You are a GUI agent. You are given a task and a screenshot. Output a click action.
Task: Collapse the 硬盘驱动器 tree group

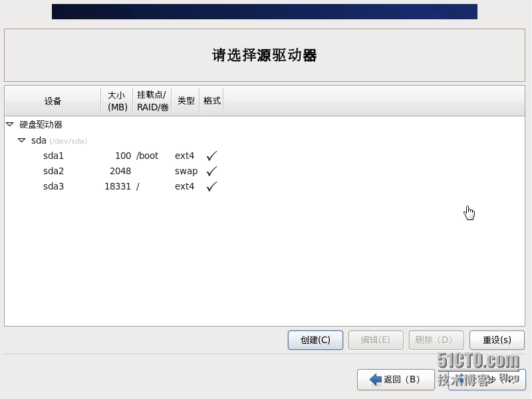10,124
